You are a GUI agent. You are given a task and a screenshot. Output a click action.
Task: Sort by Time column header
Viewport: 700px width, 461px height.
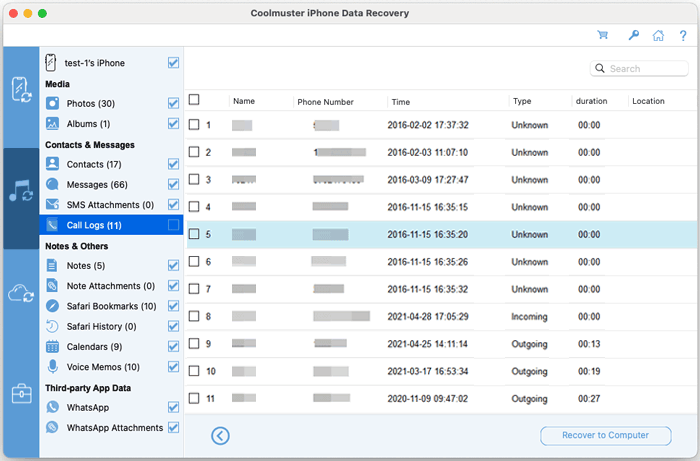(400, 102)
